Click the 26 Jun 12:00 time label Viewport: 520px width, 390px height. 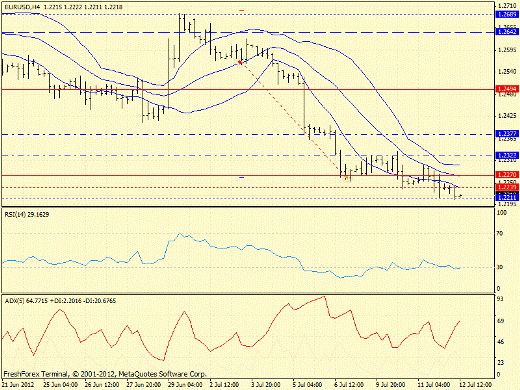[102, 384]
